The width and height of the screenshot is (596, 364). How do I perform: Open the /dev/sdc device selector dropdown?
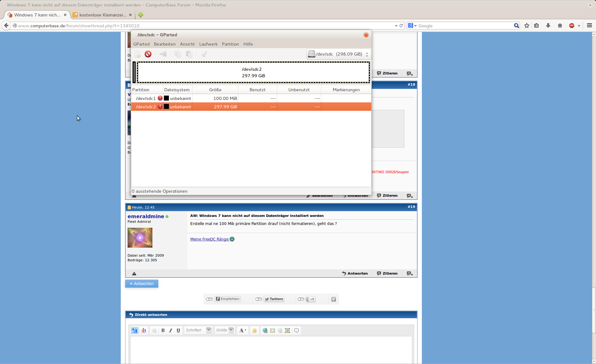pos(339,54)
